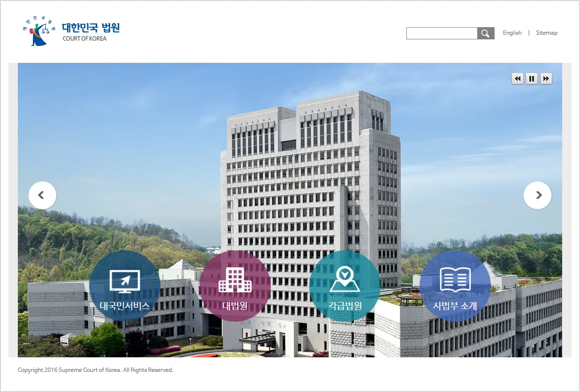Click the search magnifier button
Image resolution: width=580 pixels, height=392 pixels.
486,33
